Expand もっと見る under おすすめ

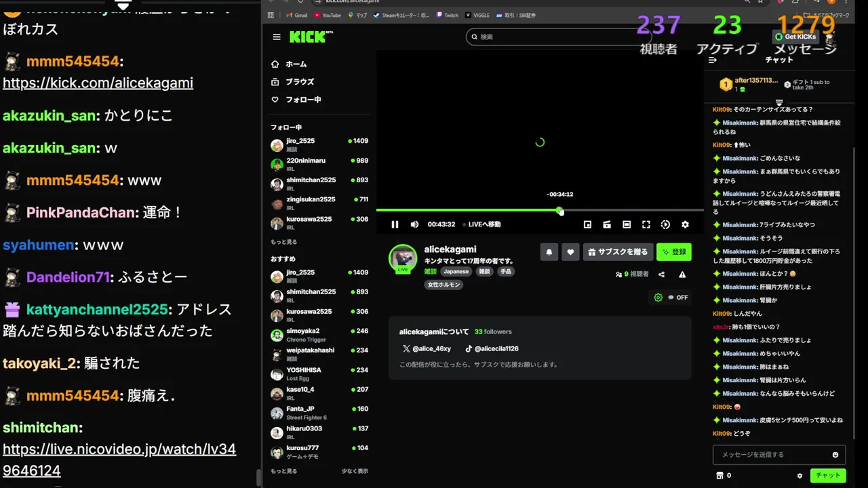coord(283,471)
